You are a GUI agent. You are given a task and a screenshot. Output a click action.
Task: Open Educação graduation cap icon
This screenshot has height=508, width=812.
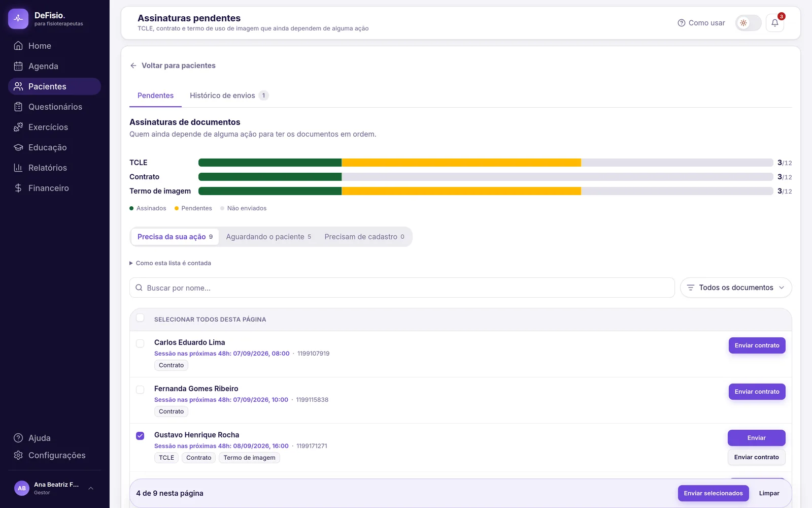click(x=18, y=147)
